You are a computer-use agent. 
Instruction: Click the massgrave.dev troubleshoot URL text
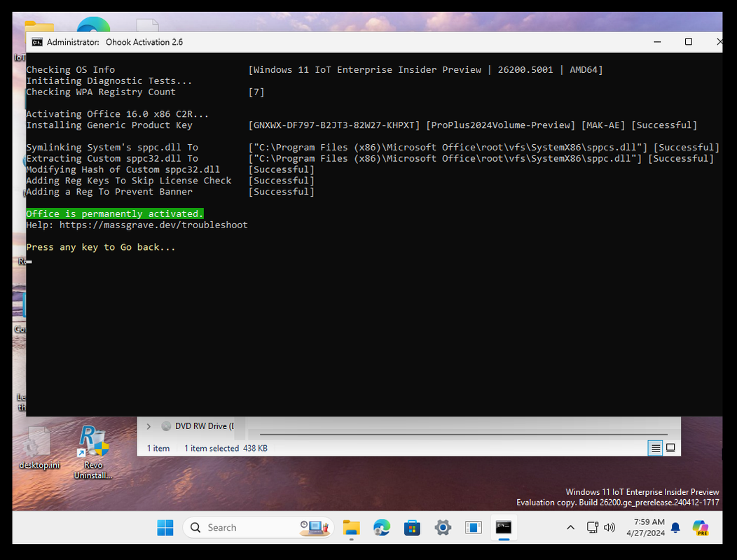[x=153, y=225]
